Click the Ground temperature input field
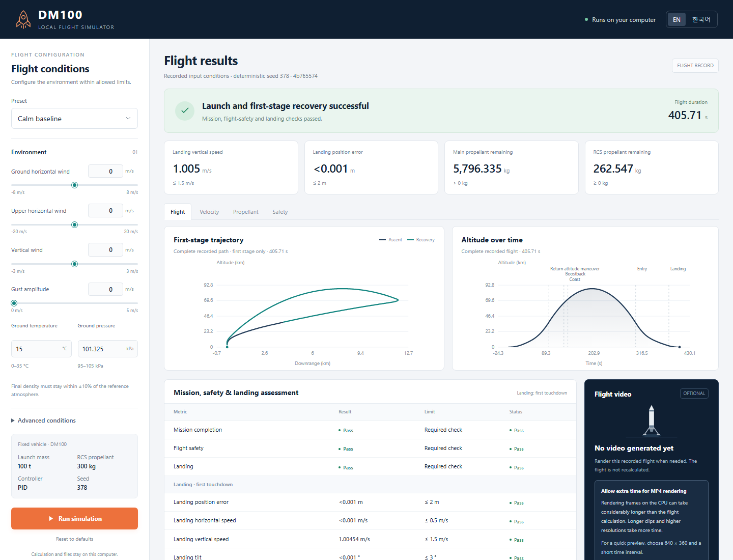The image size is (733, 560). point(41,349)
